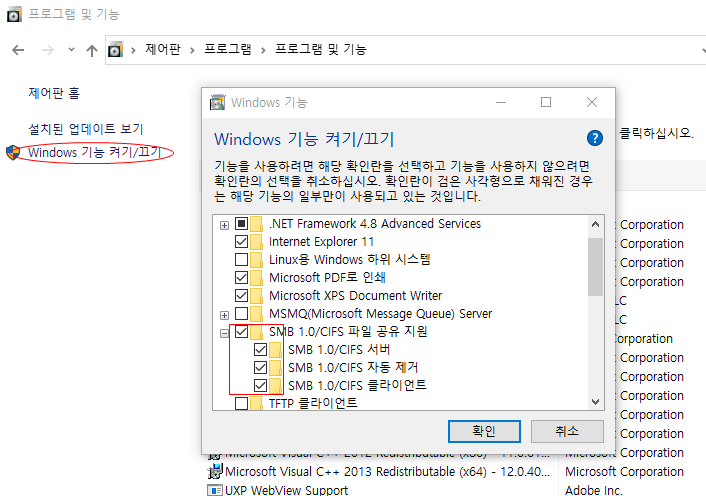Click the feature list scrollbar thumb

pyautogui.click(x=595, y=266)
